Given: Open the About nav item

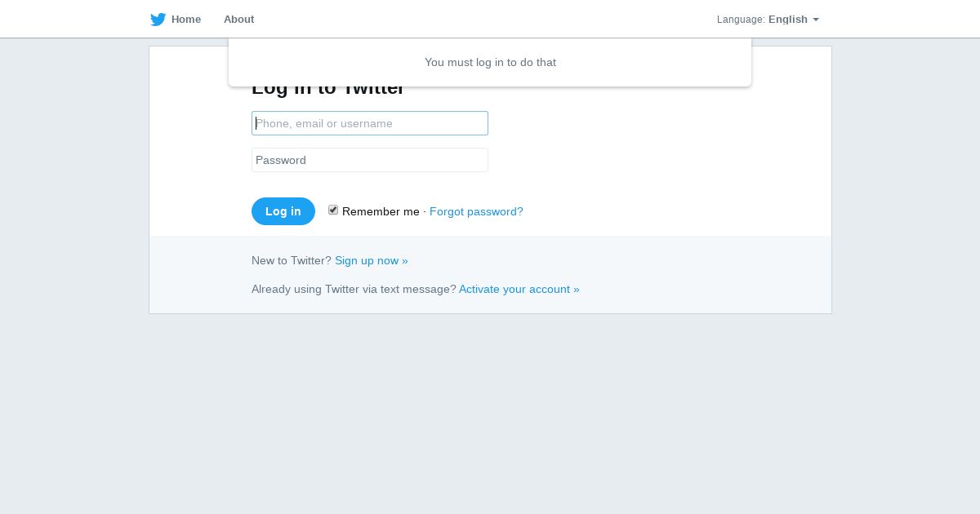Looking at the screenshot, I should click(238, 20).
